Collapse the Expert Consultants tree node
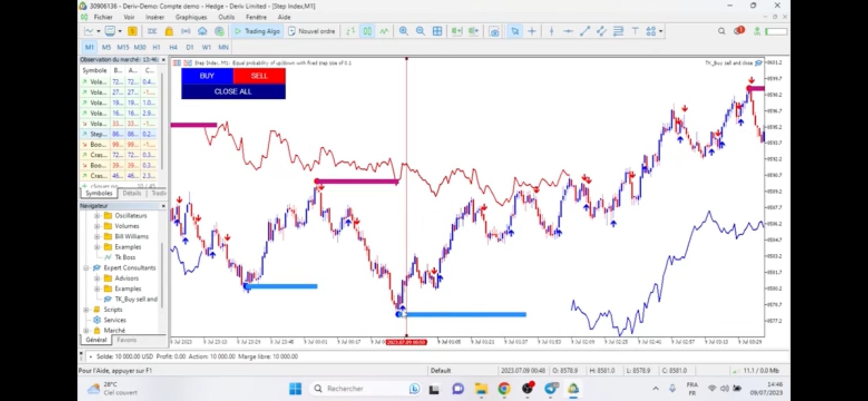Image resolution: width=868 pixels, height=401 pixels. [x=86, y=268]
